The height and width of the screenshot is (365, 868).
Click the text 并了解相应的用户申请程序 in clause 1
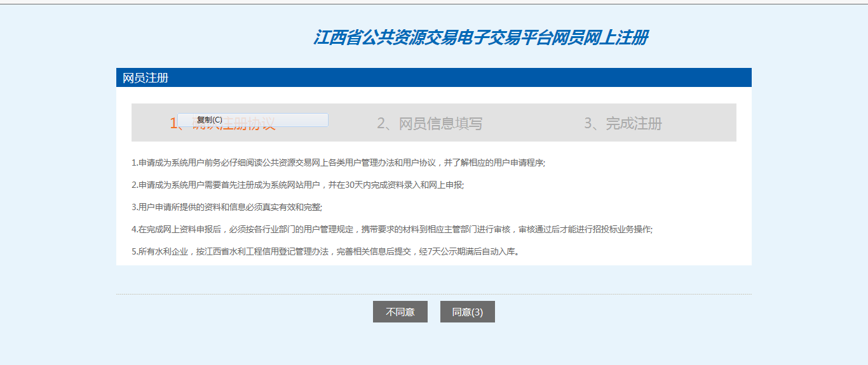tap(493, 163)
